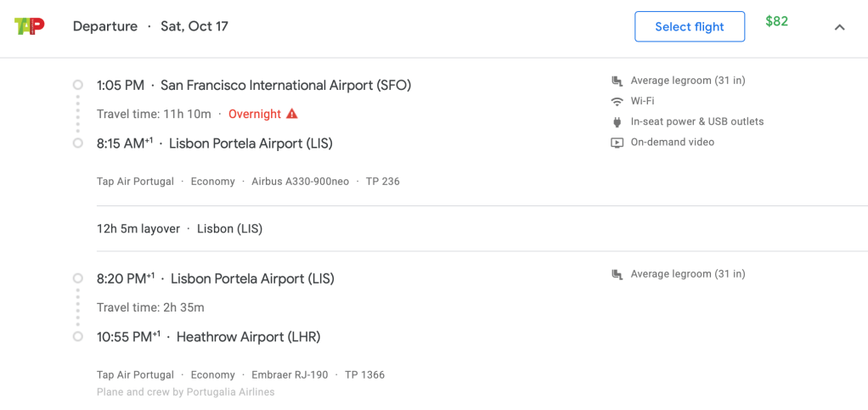This screenshot has height=410, width=868.
Task: Click Plane and crew by Portugalia note
Action: coord(185,392)
